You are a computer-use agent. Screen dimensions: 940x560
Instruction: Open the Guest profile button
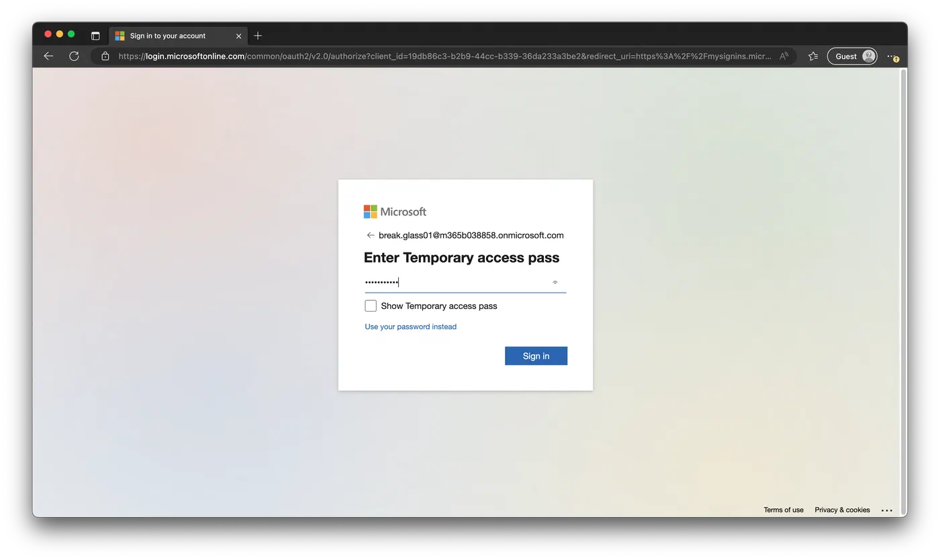pyautogui.click(x=852, y=56)
